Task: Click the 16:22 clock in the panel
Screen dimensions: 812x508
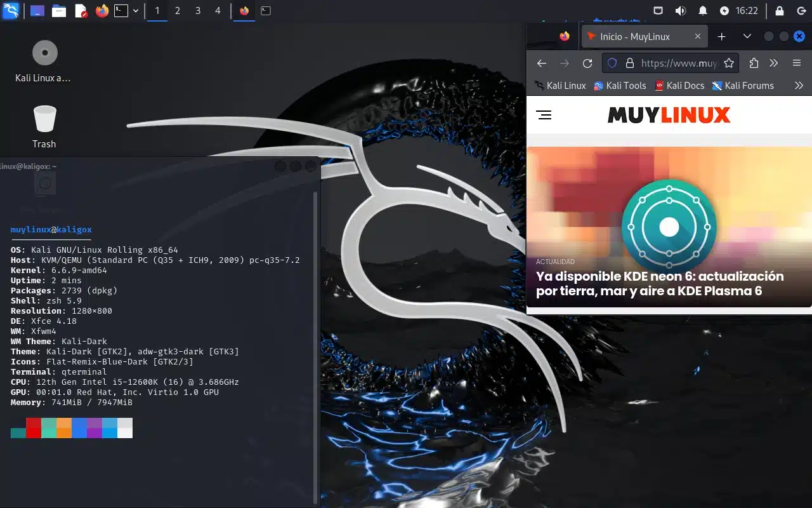Action: coord(747,11)
